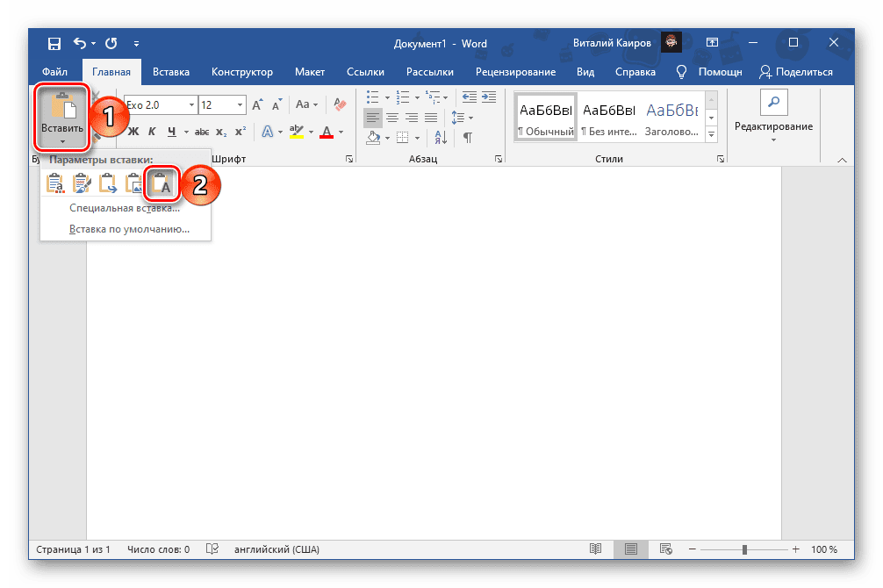Click the Save icon in the title bar

click(x=54, y=43)
